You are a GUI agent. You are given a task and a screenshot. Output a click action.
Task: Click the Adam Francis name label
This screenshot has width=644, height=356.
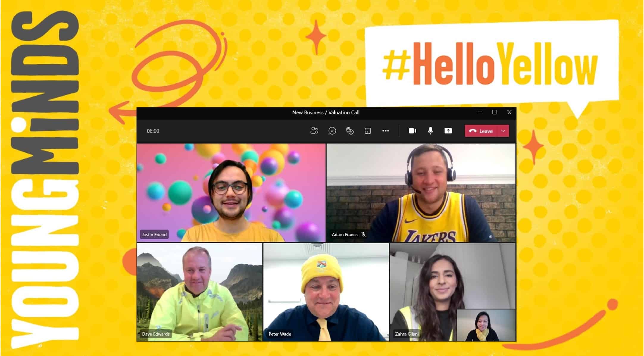(345, 235)
